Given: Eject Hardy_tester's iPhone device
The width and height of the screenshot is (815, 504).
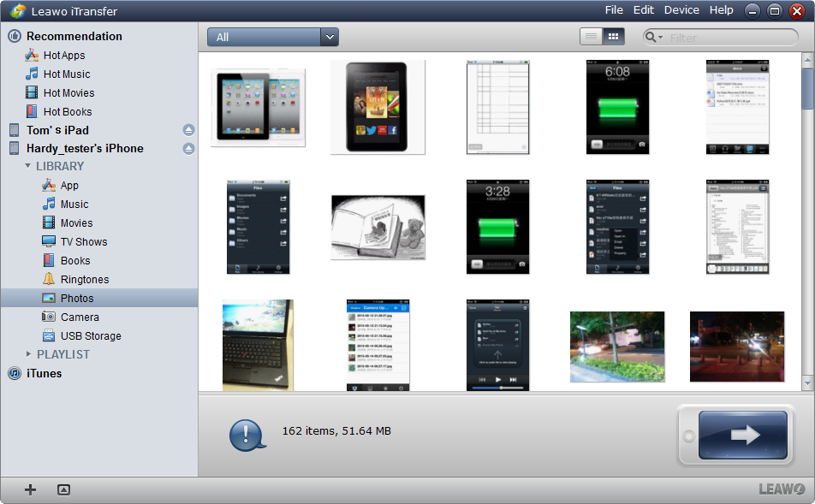Looking at the screenshot, I should (x=188, y=149).
